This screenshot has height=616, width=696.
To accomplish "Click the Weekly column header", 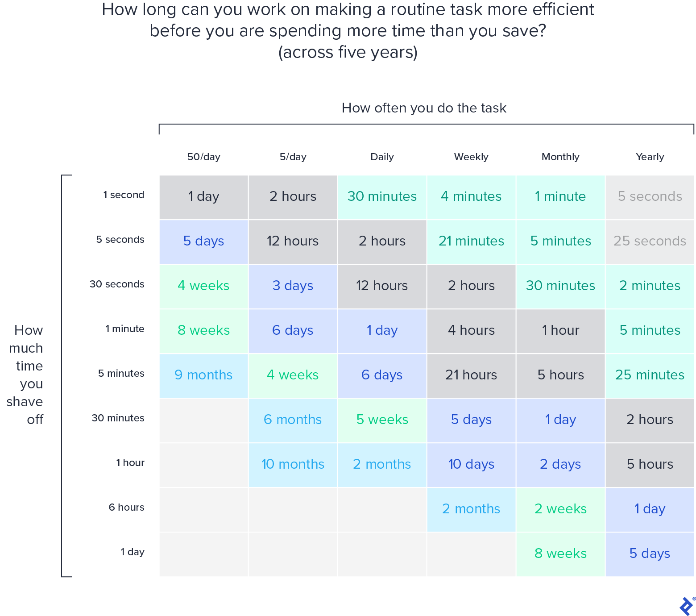I will [x=471, y=157].
